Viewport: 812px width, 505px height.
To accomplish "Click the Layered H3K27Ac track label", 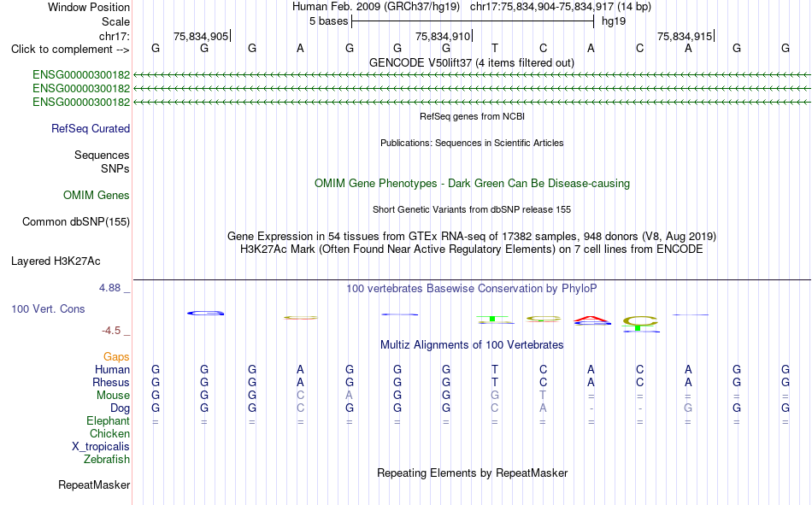I will (56, 261).
